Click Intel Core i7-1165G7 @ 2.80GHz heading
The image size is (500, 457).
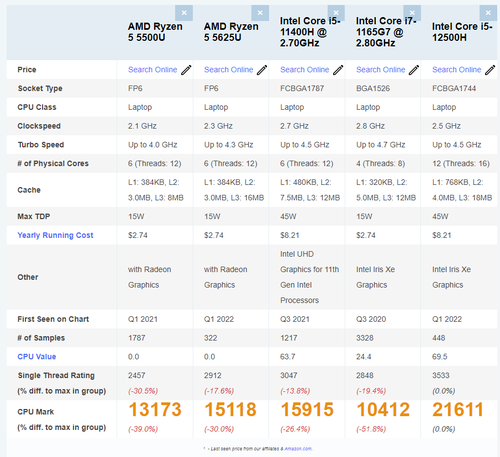pos(386,32)
